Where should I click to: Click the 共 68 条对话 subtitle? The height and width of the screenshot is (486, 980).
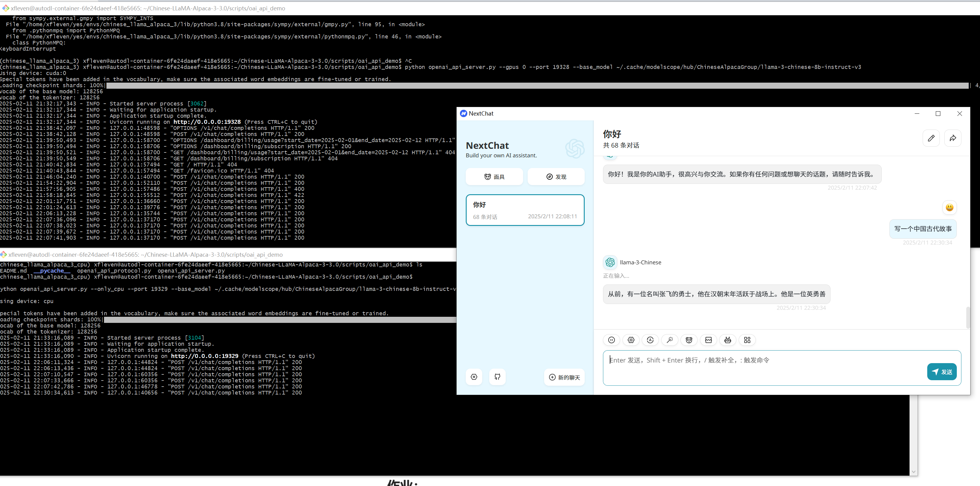(621, 145)
